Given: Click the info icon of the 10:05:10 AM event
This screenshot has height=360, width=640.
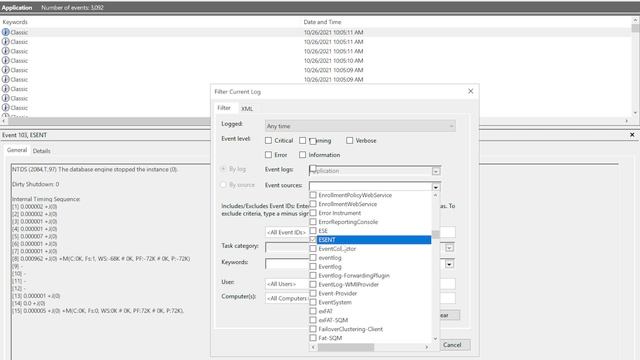Looking at the screenshot, I should click(5, 60).
